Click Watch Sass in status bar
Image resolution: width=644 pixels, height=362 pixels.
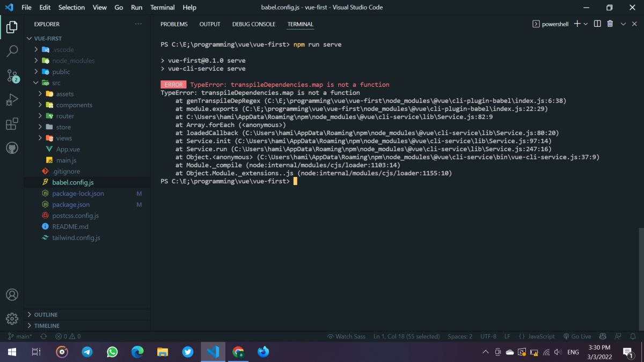pyautogui.click(x=347, y=336)
